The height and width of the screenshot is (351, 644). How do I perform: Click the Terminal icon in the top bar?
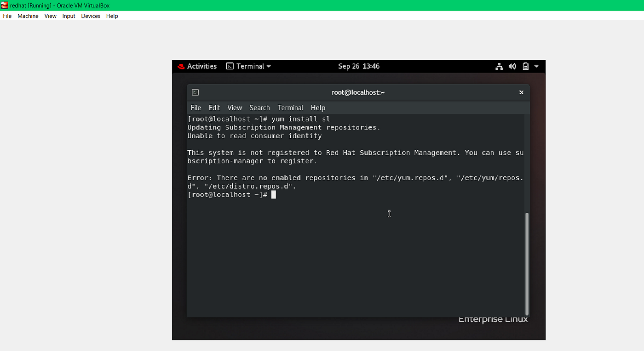pyautogui.click(x=230, y=66)
